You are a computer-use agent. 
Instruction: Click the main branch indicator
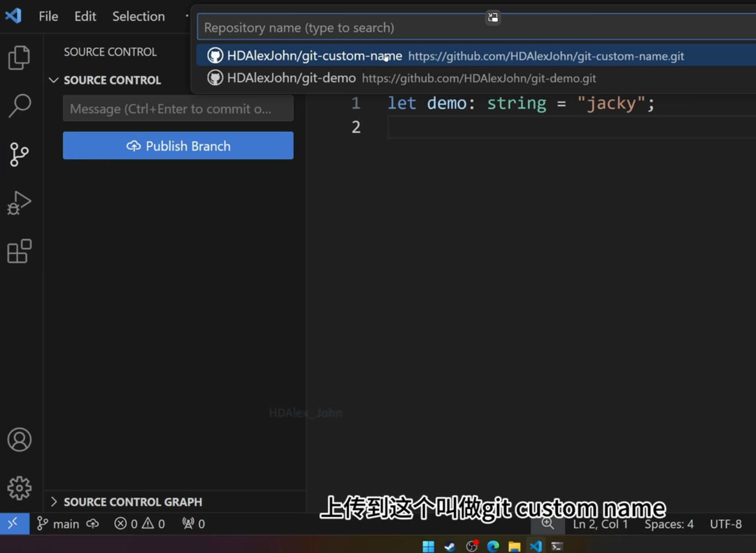(x=58, y=524)
